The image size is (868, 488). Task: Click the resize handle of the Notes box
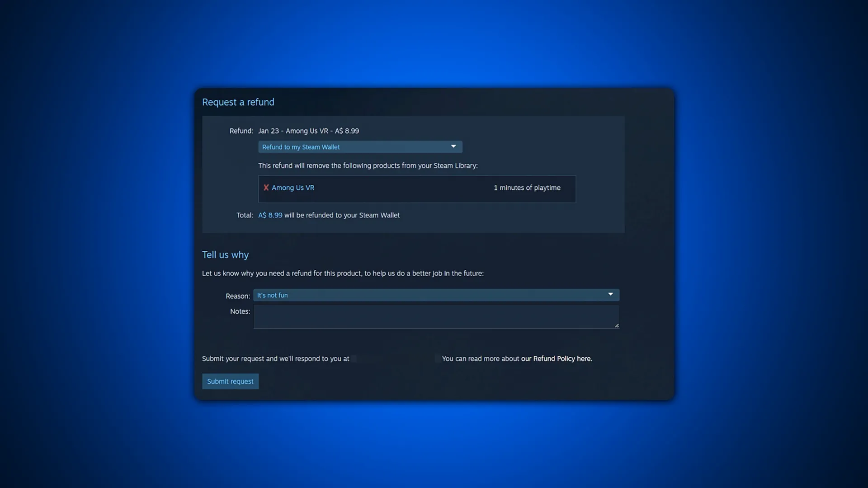[x=617, y=325]
